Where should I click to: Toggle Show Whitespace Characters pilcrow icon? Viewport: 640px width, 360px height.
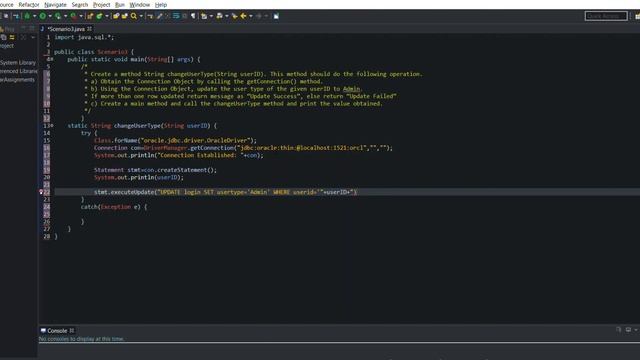[x=193, y=16]
